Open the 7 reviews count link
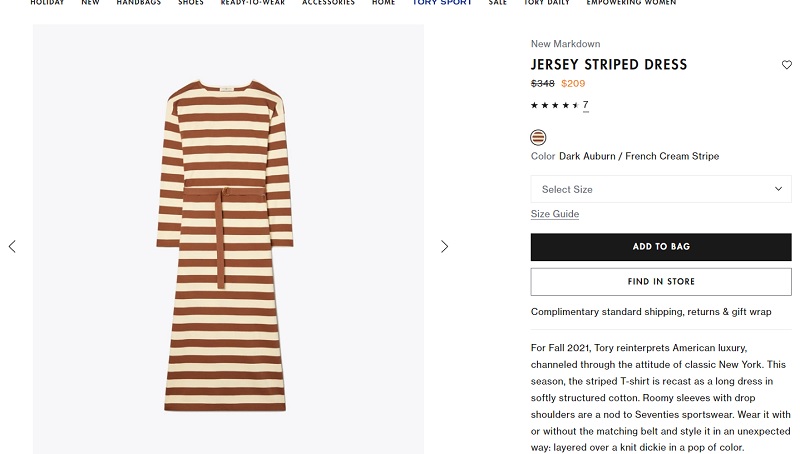This screenshot has height=454, width=800. tap(585, 105)
